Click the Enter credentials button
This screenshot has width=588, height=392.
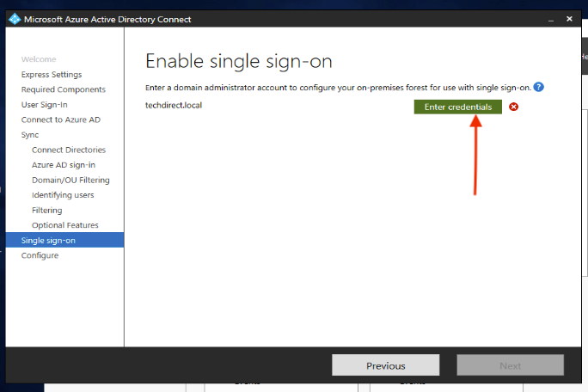click(x=458, y=107)
